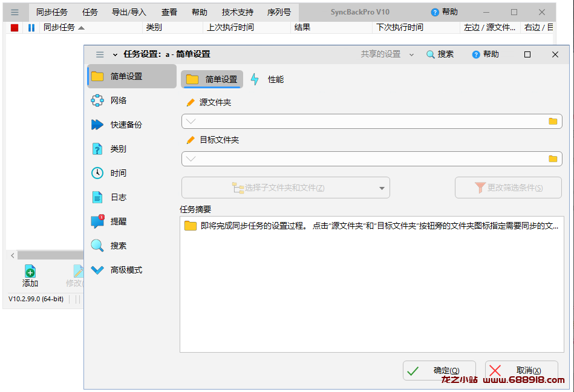Open the 任务 menu
Image resolution: width=574 pixels, height=392 pixels.
(x=90, y=12)
